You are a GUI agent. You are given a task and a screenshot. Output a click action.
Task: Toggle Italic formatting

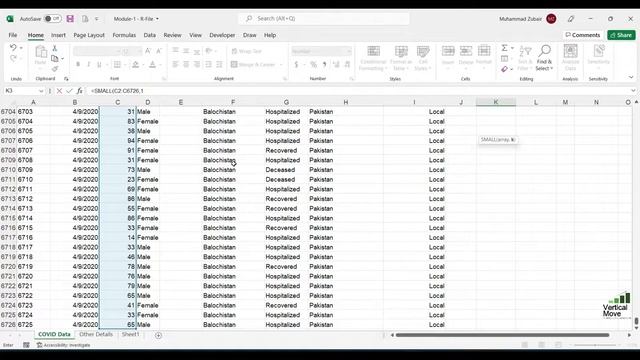88,64
